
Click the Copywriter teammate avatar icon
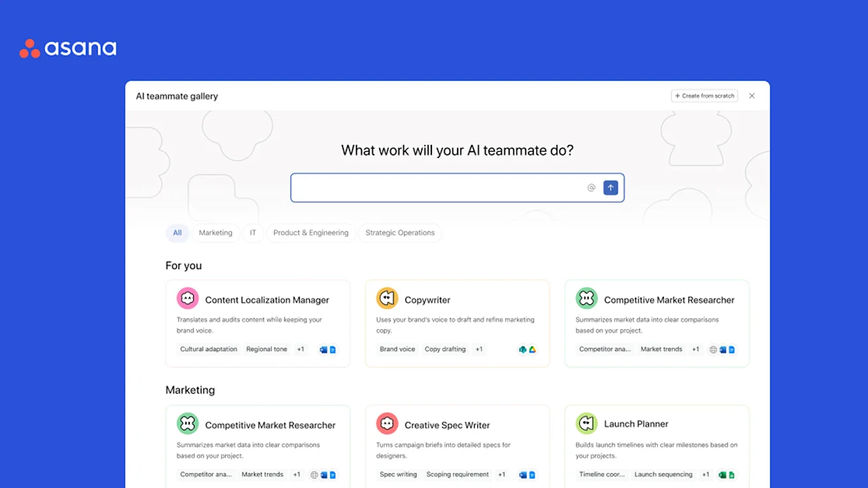pyautogui.click(x=387, y=297)
